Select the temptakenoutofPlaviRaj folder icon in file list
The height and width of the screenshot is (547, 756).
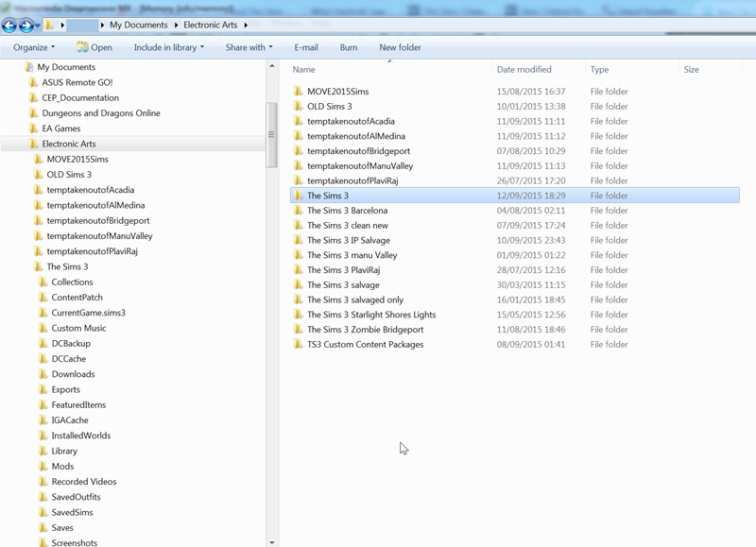pos(299,180)
